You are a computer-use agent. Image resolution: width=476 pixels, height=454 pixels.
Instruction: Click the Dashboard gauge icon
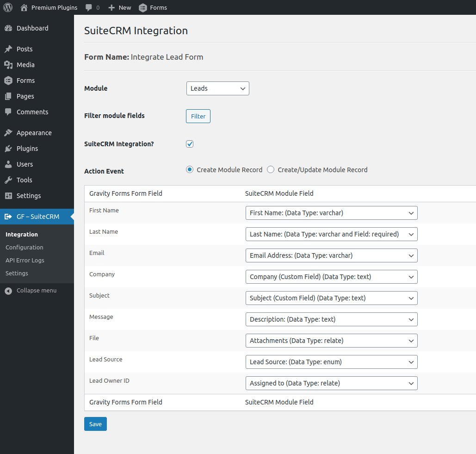(x=8, y=28)
